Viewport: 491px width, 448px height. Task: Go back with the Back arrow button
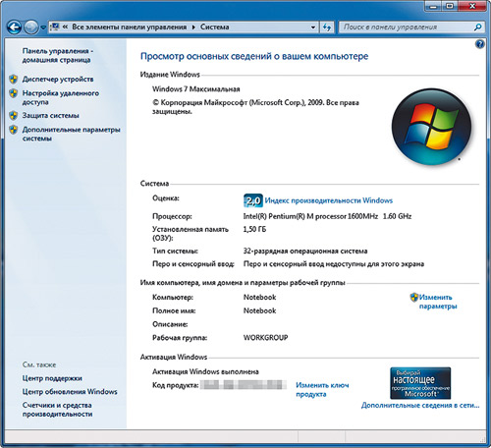14,28
